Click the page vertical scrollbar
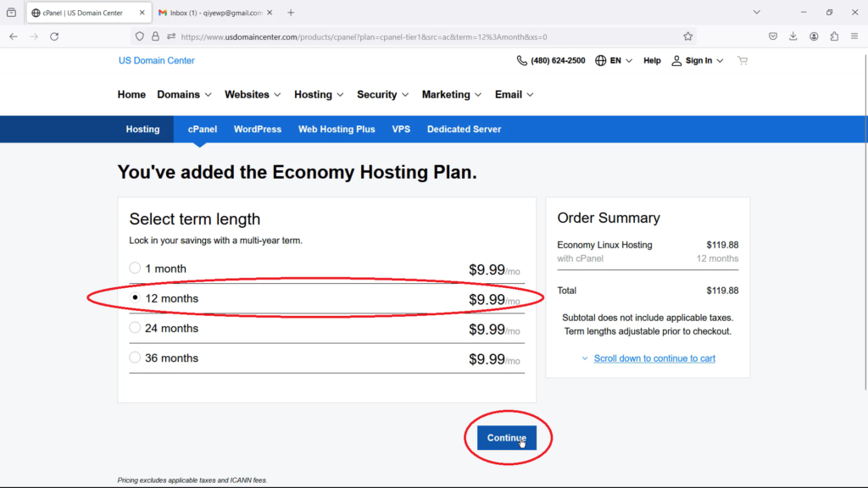 (865, 221)
